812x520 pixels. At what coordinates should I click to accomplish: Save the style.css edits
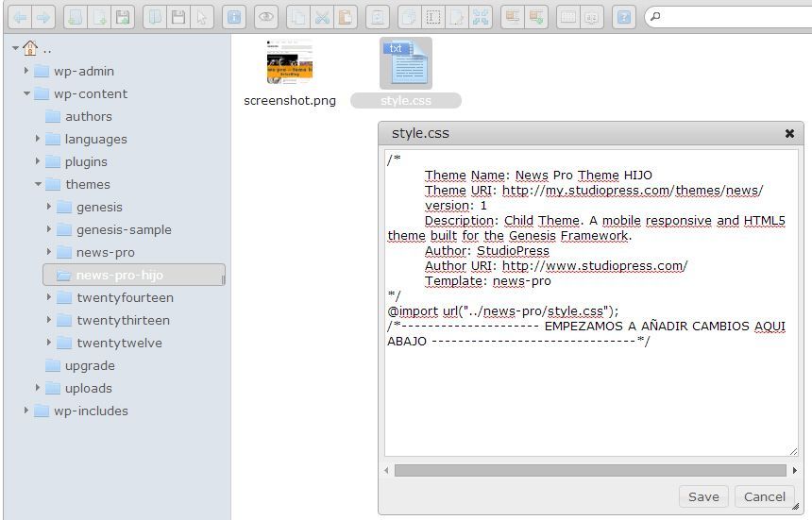pos(703,496)
